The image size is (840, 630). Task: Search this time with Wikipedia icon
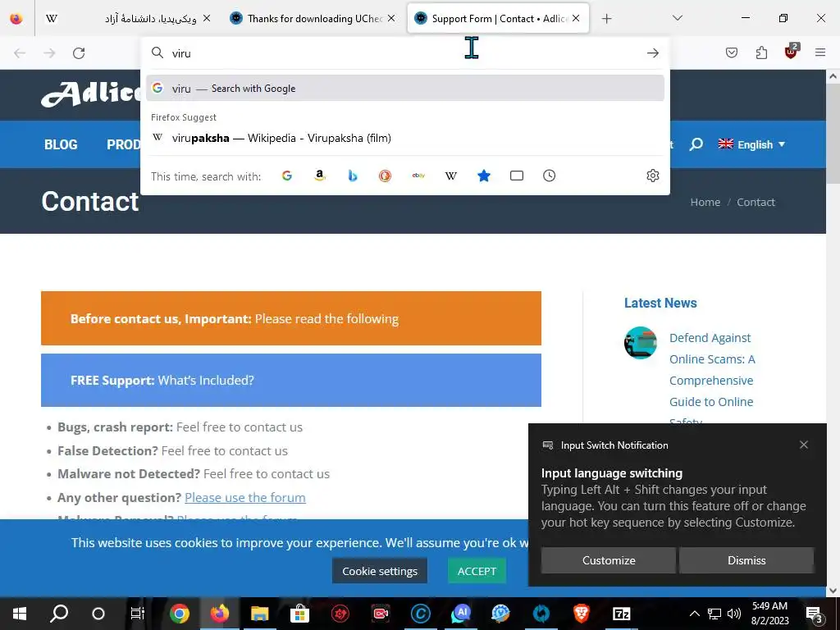451,176
